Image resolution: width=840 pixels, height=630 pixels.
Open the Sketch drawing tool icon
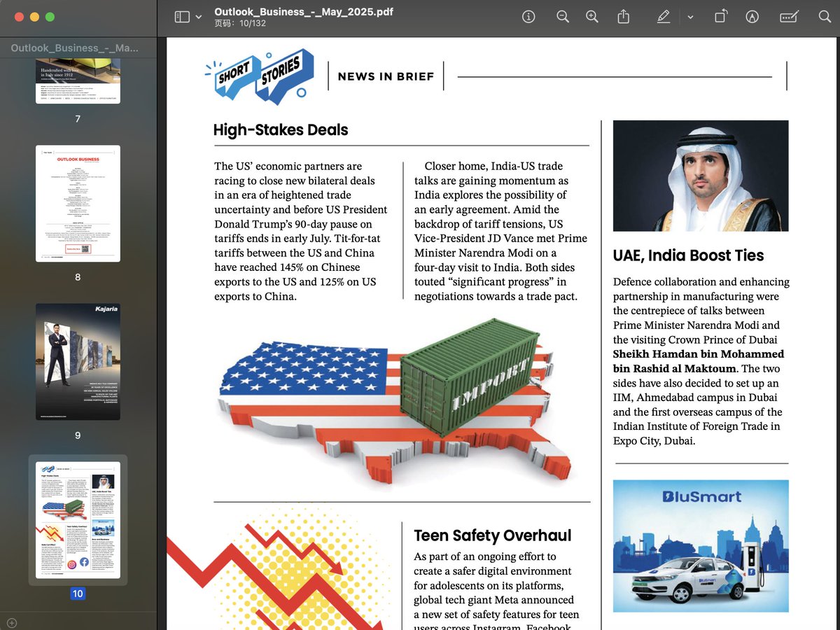pyautogui.click(x=752, y=16)
